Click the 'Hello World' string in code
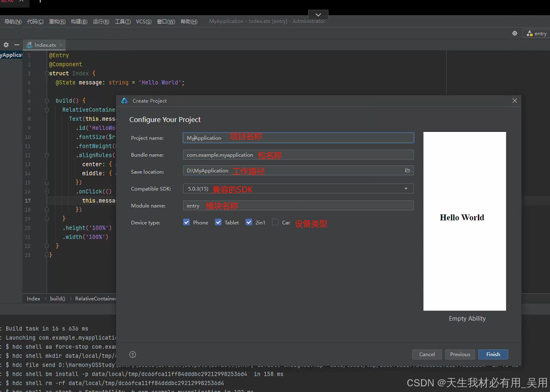550x392 pixels. [160, 82]
